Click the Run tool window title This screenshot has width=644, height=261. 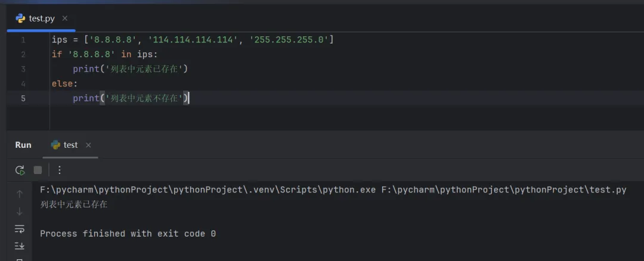click(x=23, y=145)
